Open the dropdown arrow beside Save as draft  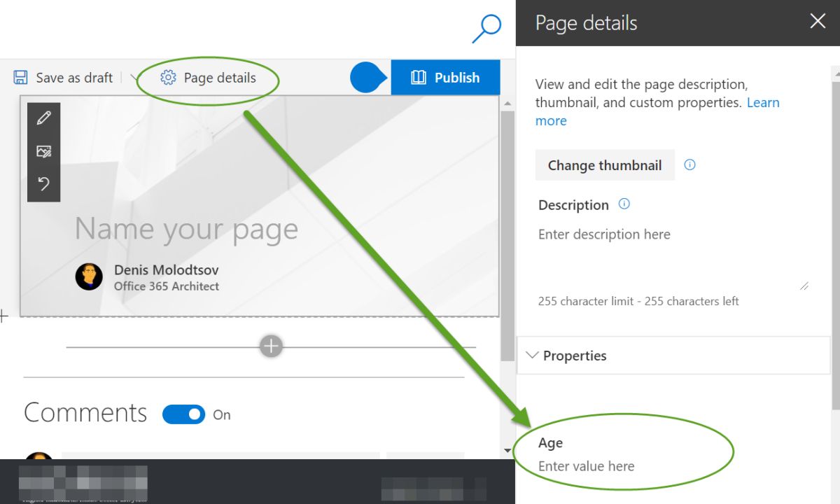[x=134, y=78]
